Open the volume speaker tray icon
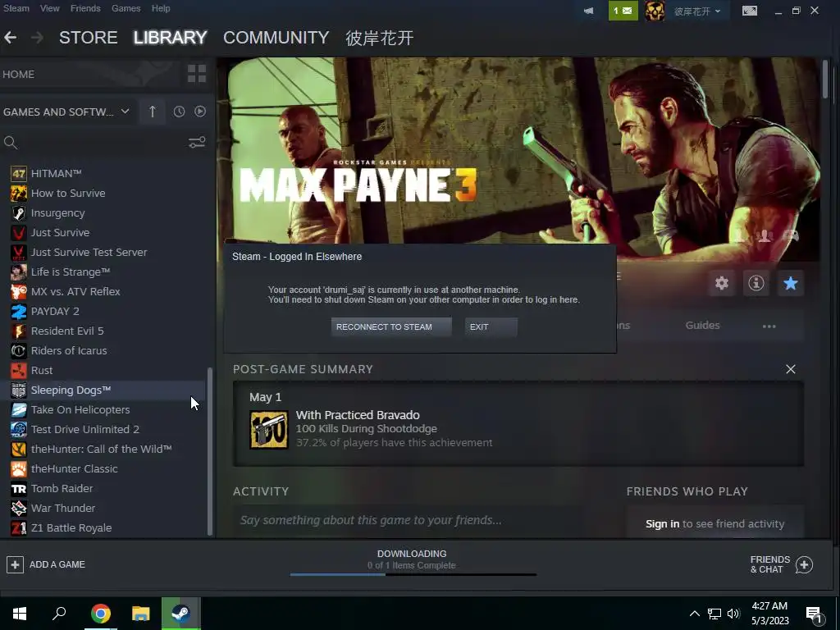 tap(733, 614)
